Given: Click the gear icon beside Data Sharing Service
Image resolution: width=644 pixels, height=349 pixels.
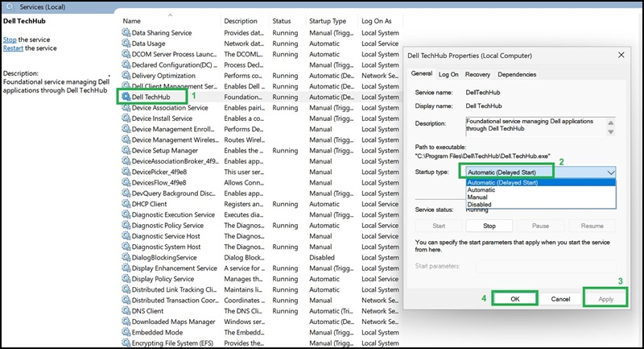Looking at the screenshot, I should tap(126, 32).
